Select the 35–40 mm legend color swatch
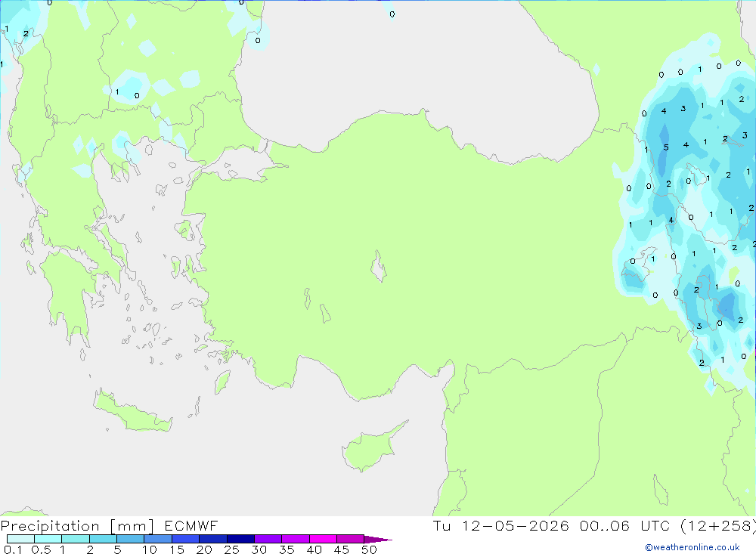Image resolution: width=756 pixels, height=554 pixels. point(296,539)
